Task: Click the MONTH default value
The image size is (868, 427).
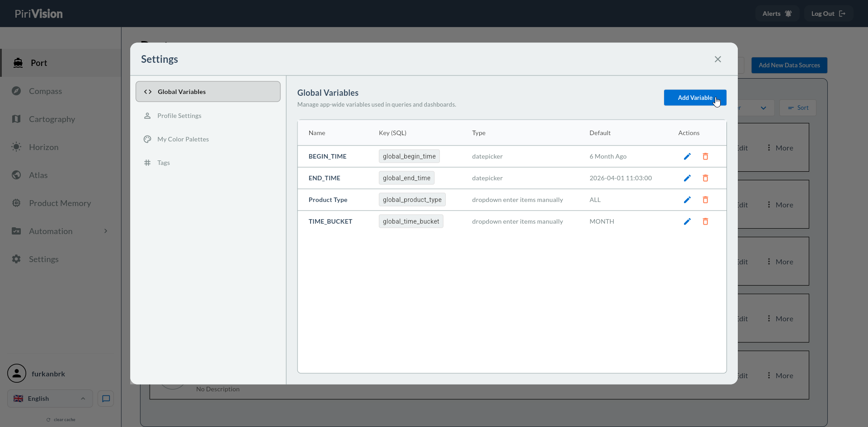Action: (x=602, y=221)
